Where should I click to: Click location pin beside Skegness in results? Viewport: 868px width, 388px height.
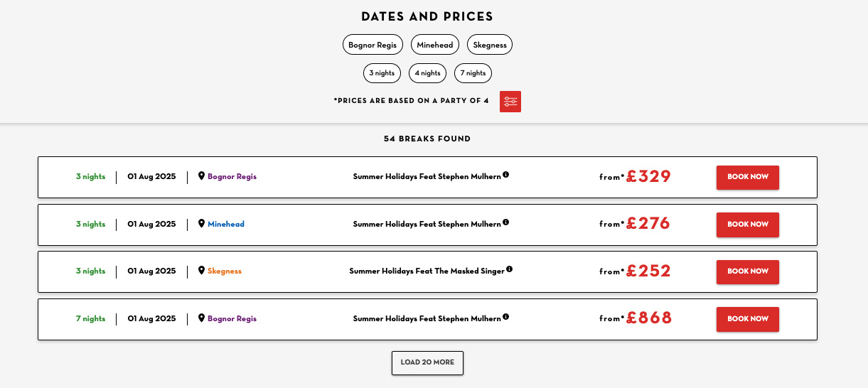point(201,271)
